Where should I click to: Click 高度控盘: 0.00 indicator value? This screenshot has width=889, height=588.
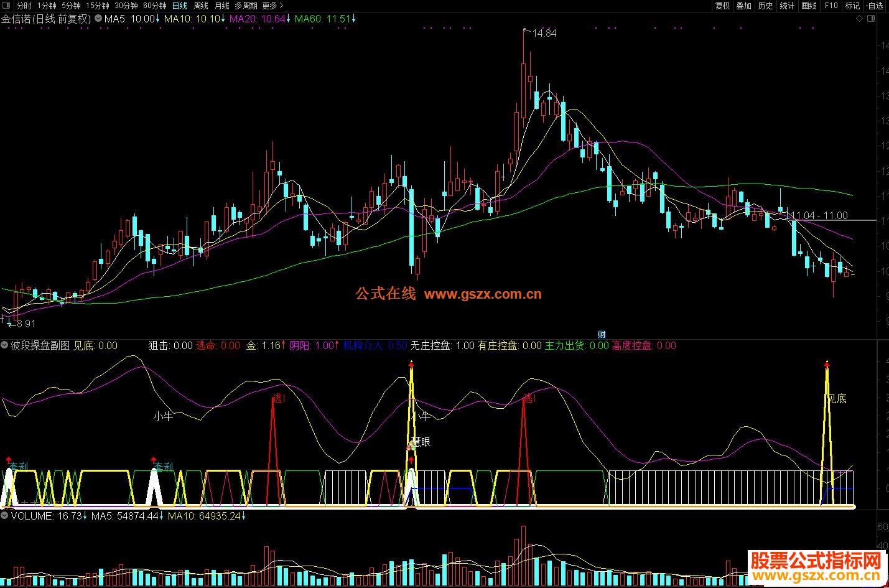644,345
